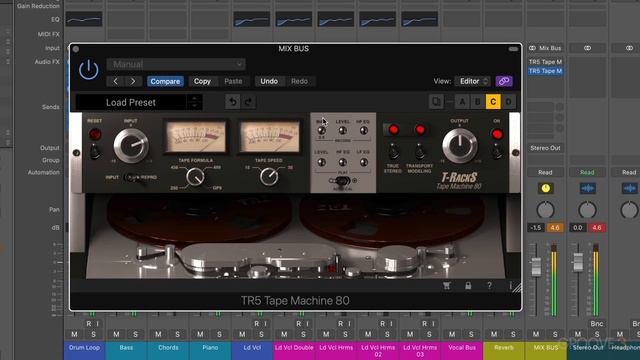Click the Compare button
This screenshot has height=360, width=640.
coord(165,81)
